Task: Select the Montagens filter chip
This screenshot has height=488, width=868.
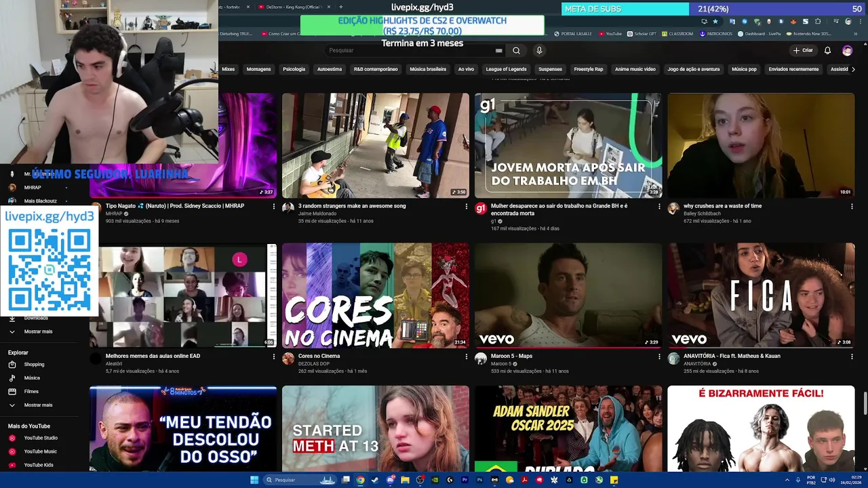Action: coord(258,69)
